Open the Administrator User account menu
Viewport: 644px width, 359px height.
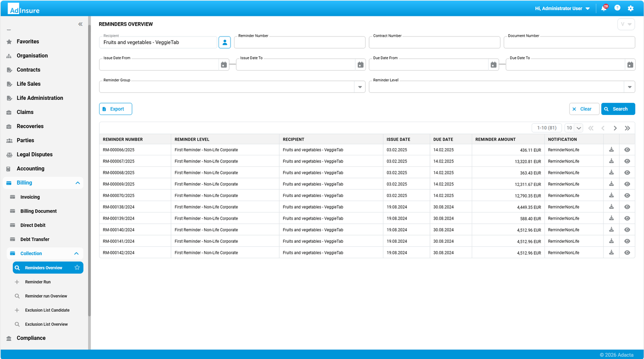click(x=562, y=8)
